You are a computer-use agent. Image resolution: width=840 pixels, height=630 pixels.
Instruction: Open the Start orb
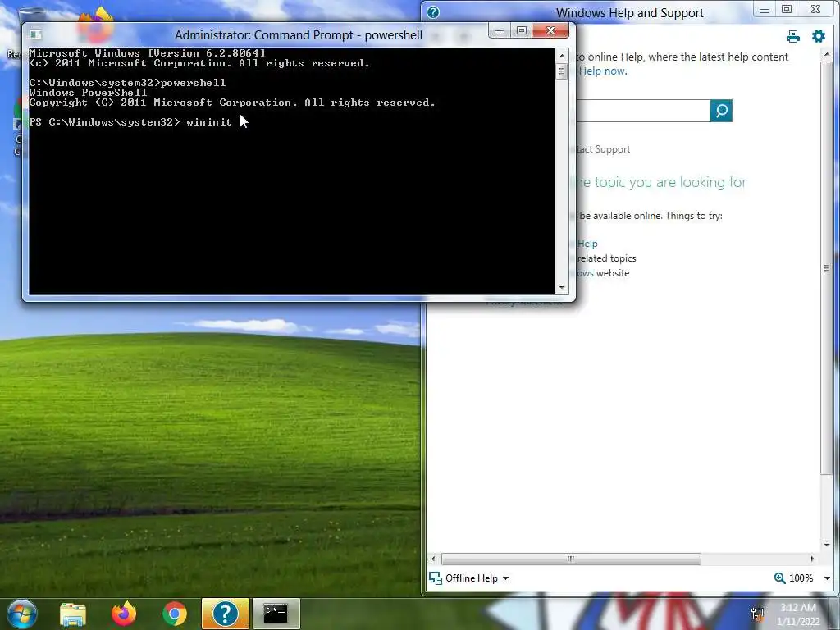tap(22, 614)
